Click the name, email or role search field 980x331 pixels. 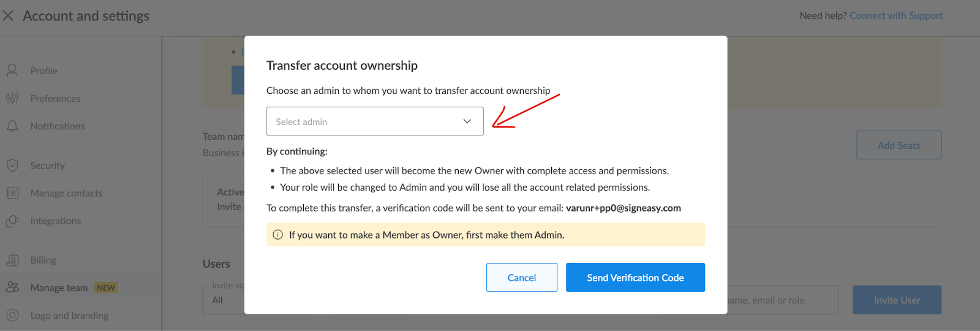click(783, 300)
